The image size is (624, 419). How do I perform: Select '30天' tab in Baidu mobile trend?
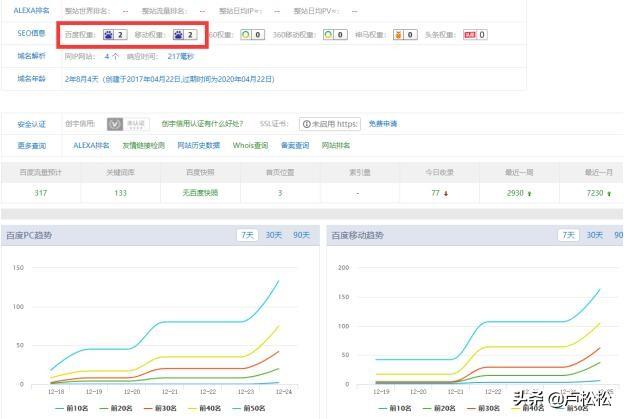(x=595, y=235)
